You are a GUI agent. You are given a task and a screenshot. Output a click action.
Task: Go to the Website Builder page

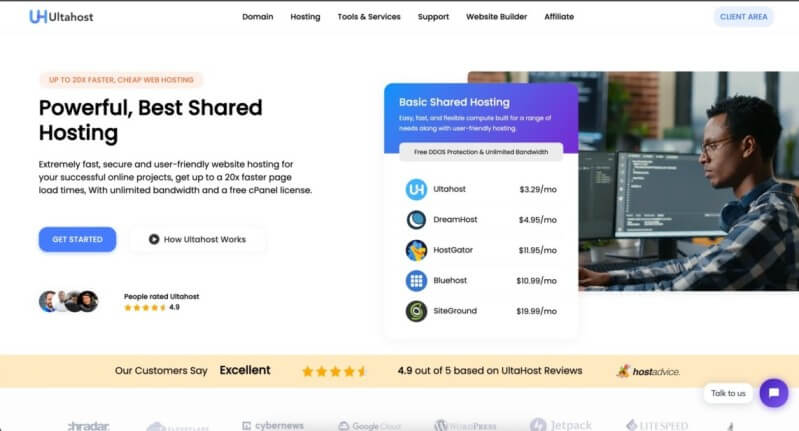497,17
